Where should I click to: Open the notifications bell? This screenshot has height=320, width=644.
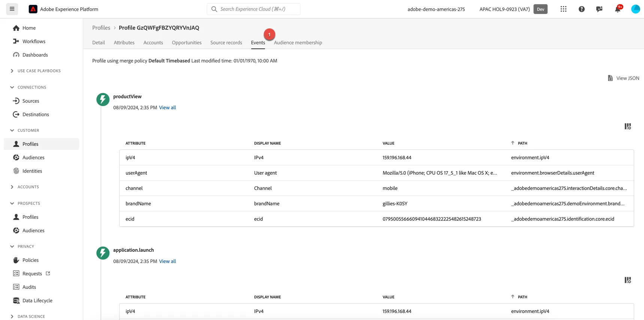point(617,9)
